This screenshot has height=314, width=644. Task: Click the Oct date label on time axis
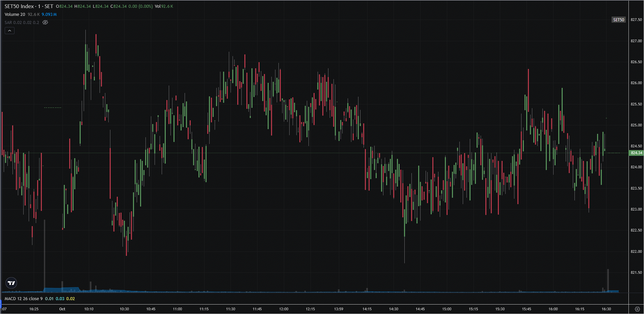point(62,309)
